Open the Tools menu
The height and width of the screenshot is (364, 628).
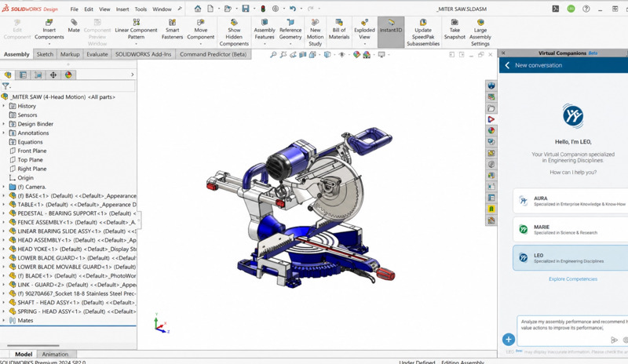(x=141, y=9)
